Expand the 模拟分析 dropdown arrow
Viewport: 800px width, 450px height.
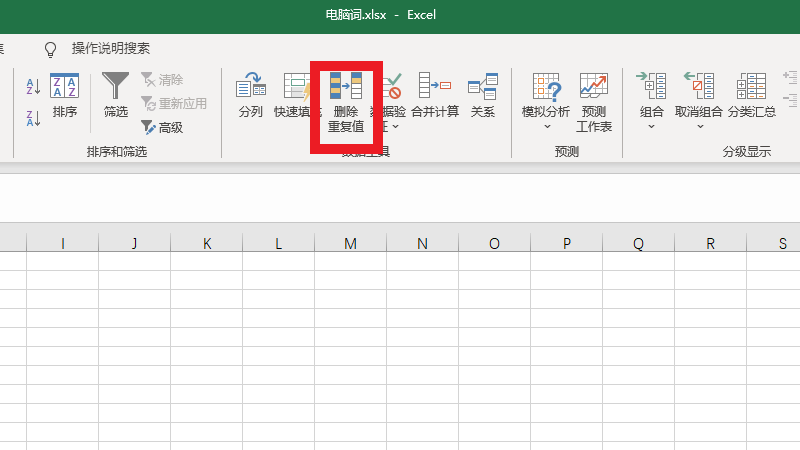547,127
